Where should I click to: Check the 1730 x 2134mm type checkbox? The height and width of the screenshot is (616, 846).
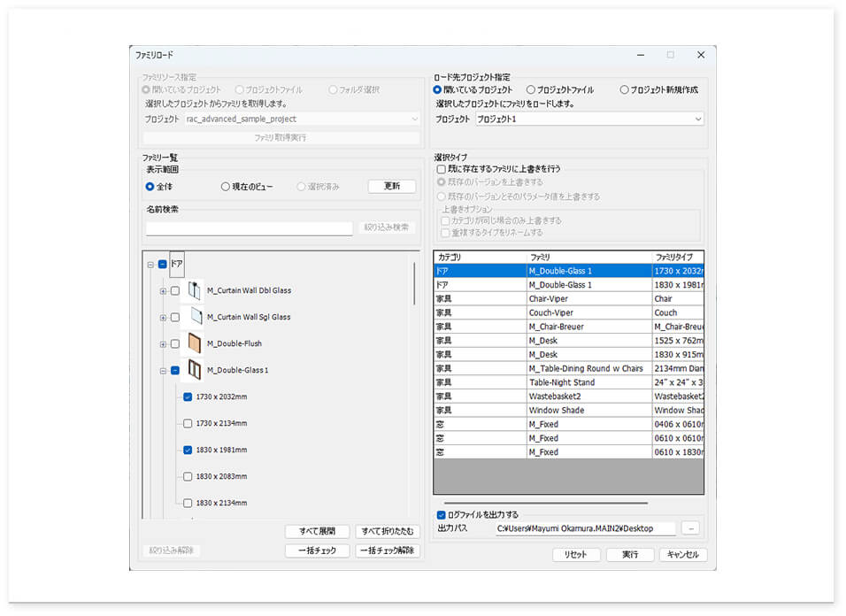pyautogui.click(x=188, y=423)
